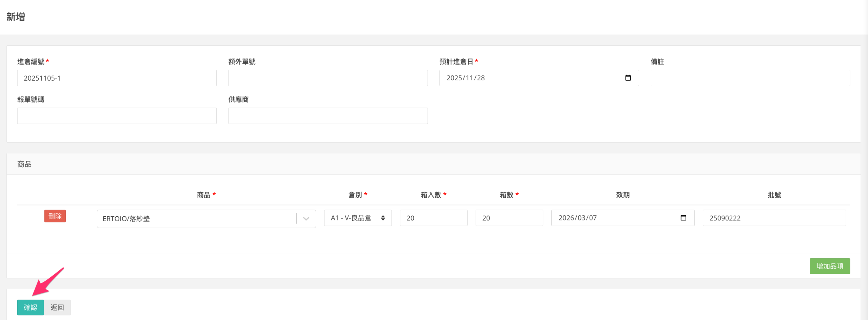868x320 pixels.
Task: Click into the 額外單號 field
Action: pyautogui.click(x=328, y=78)
